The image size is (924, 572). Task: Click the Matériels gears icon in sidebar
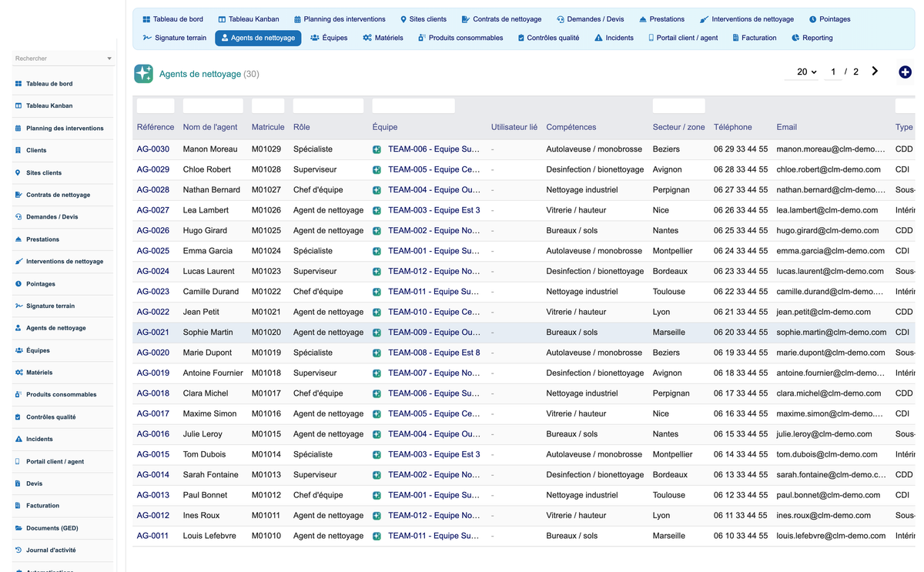coord(18,373)
